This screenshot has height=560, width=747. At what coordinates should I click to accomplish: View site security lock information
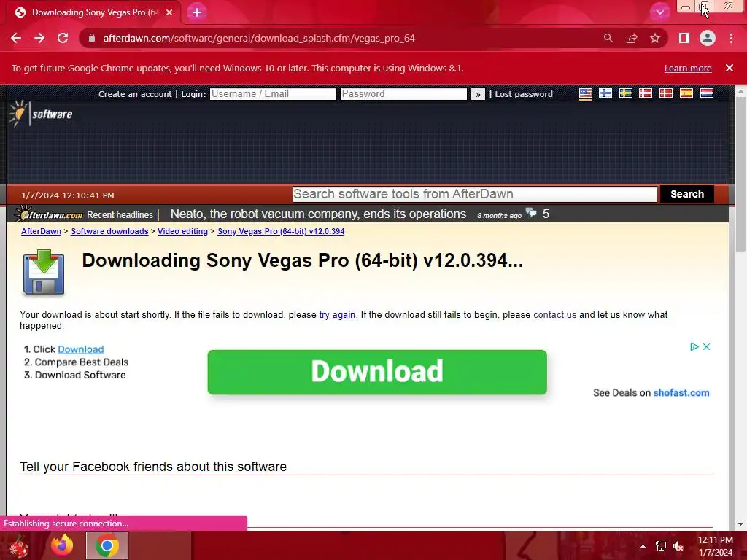click(x=92, y=38)
